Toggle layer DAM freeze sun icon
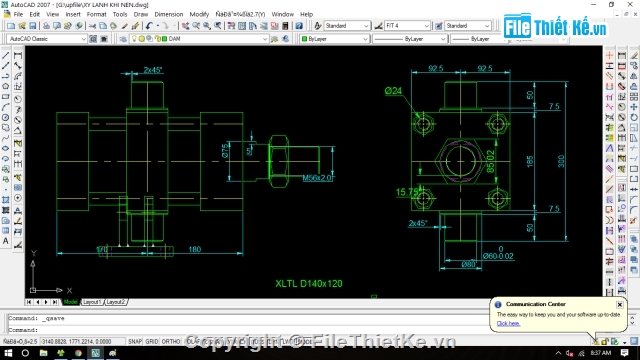 [141, 39]
